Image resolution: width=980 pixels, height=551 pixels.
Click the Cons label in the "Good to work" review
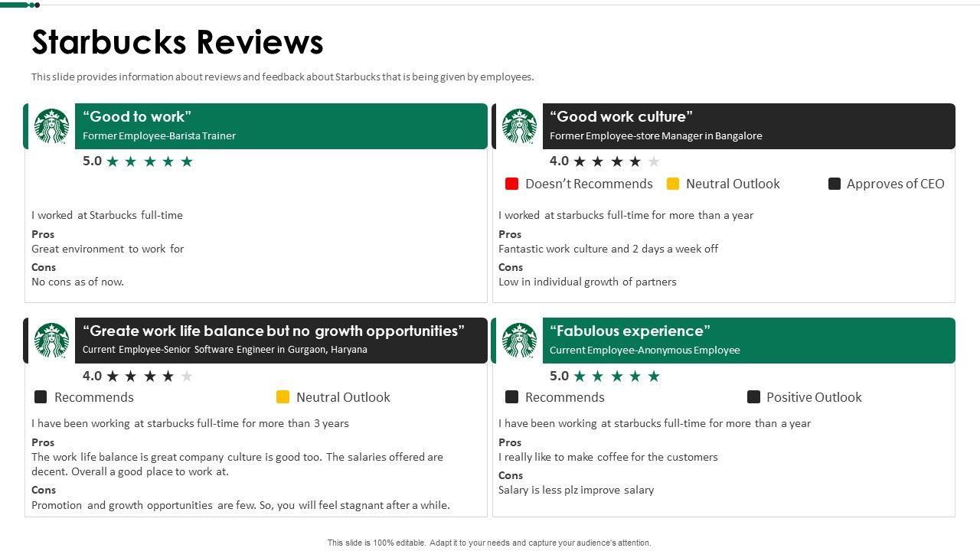[44, 267]
